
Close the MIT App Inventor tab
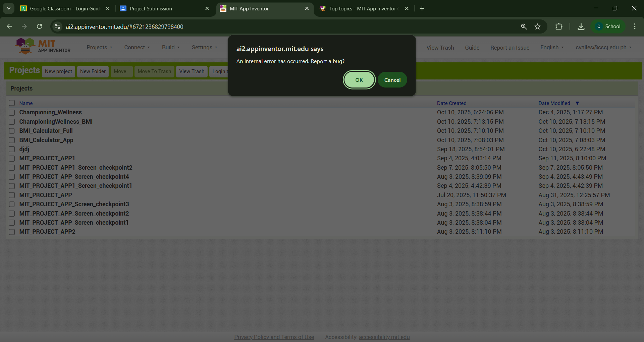(307, 8)
